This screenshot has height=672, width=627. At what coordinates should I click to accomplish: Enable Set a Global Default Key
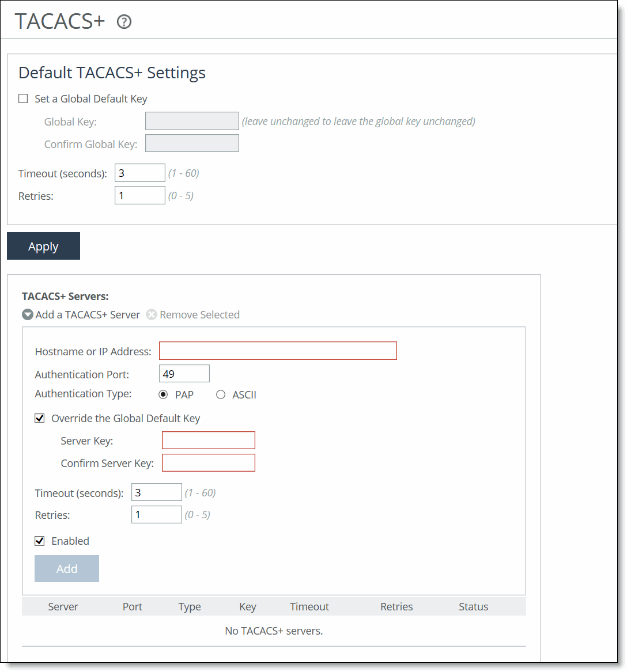pos(23,98)
